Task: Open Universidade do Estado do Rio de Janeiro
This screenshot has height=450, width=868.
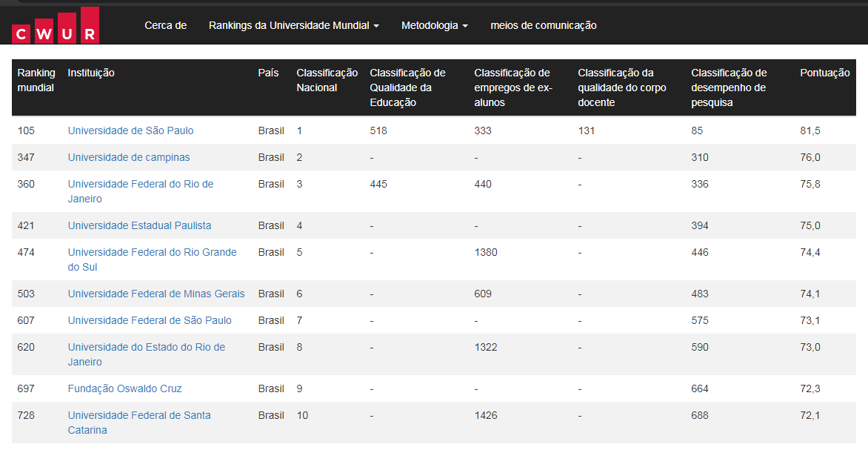Action: tap(146, 347)
